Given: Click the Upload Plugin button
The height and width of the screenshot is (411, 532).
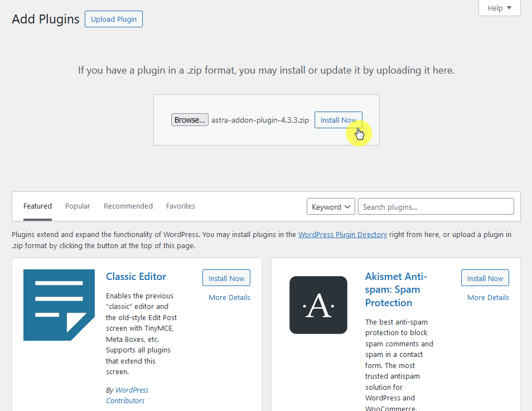Looking at the screenshot, I should pos(114,19).
